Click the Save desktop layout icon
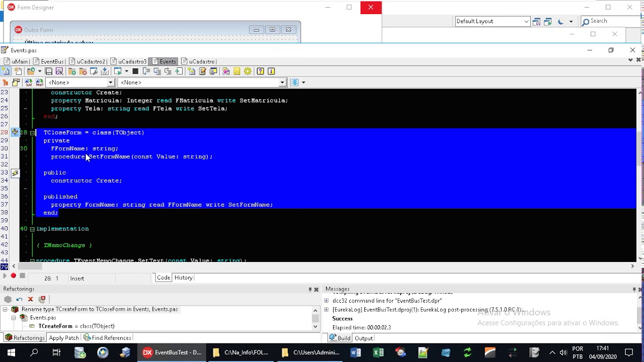 [536, 21]
